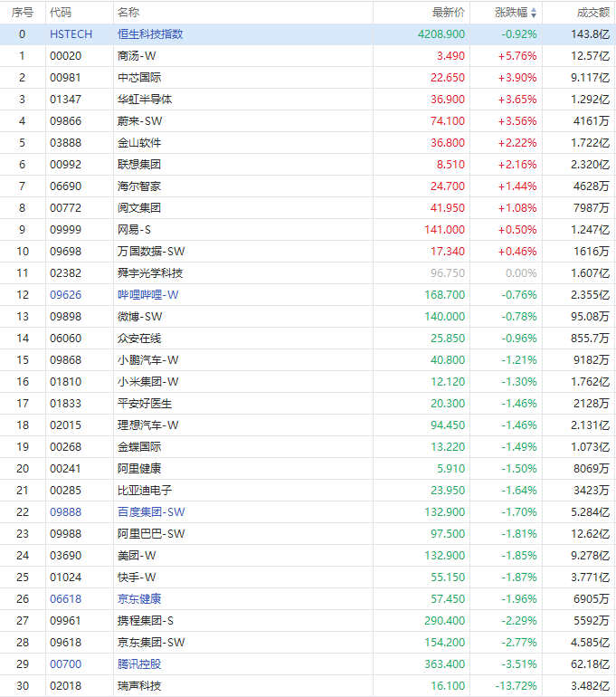Click the 363.400 price of 腾讯控股
This screenshot has height=697, width=616.
tap(444, 664)
